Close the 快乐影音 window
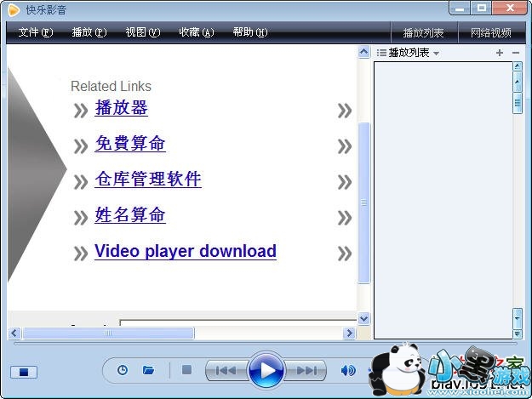The width and height of the screenshot is (532, 399). click(x=510, y=9)
